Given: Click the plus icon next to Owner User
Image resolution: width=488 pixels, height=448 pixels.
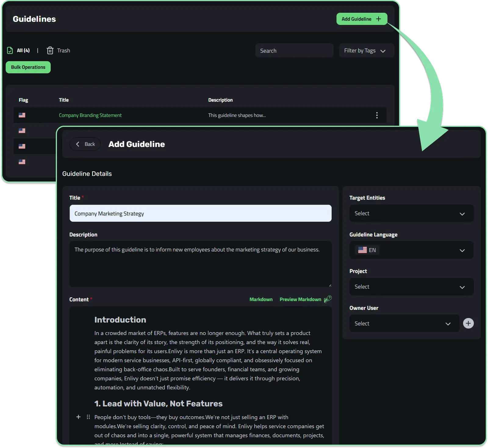Looking at the screenshot, I should (x=468, y=323).
